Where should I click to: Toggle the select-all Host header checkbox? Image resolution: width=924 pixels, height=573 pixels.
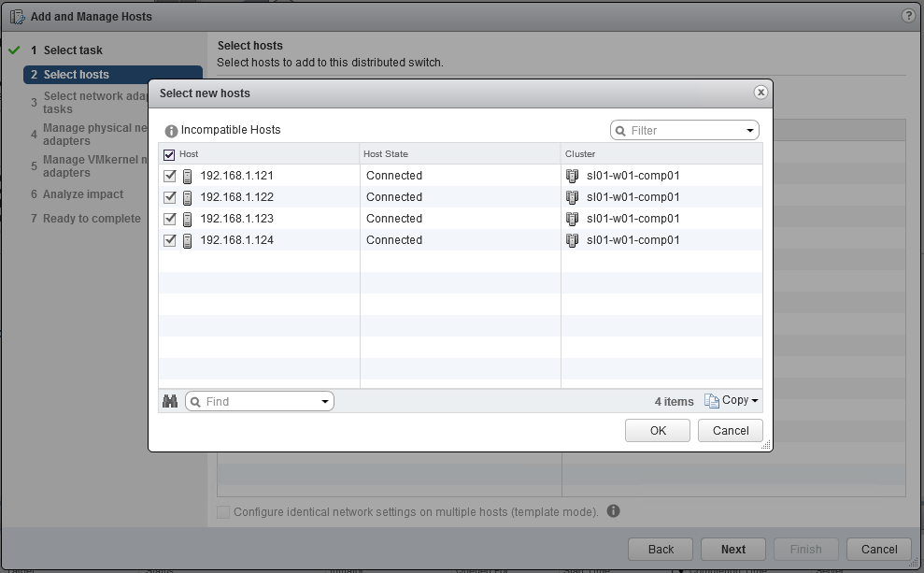pos(169,154)
